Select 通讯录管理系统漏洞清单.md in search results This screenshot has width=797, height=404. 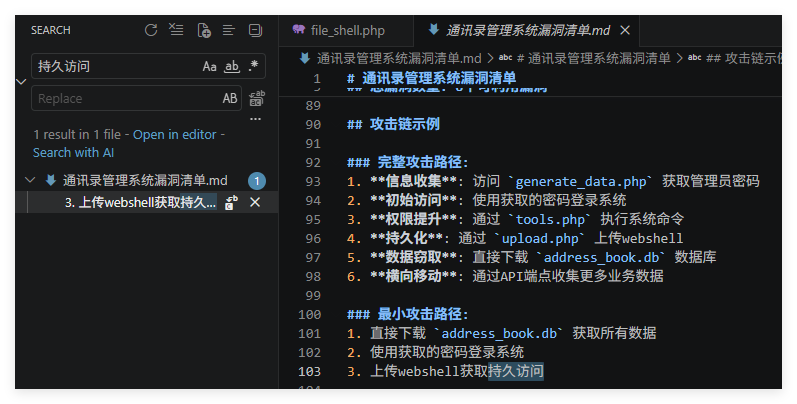145,180
